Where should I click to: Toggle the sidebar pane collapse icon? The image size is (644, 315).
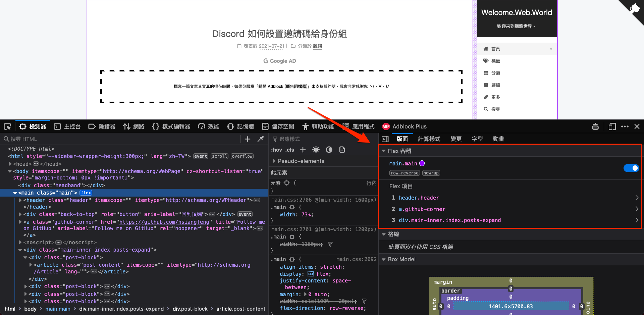pyautogui.click(x=385, y=139)
